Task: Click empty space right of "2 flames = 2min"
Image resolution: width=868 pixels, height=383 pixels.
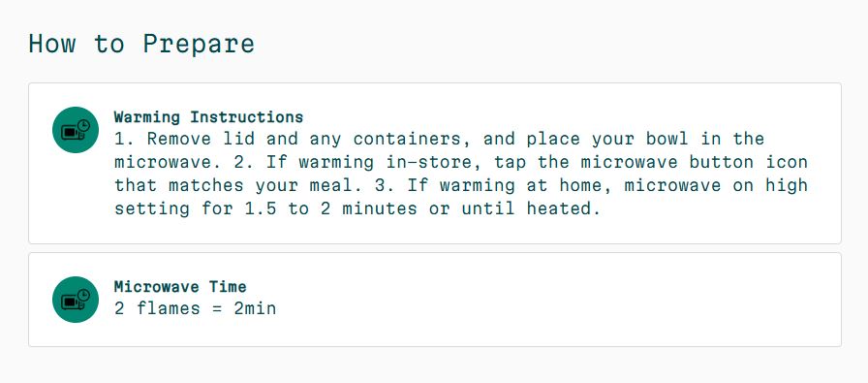Action: 553,308
